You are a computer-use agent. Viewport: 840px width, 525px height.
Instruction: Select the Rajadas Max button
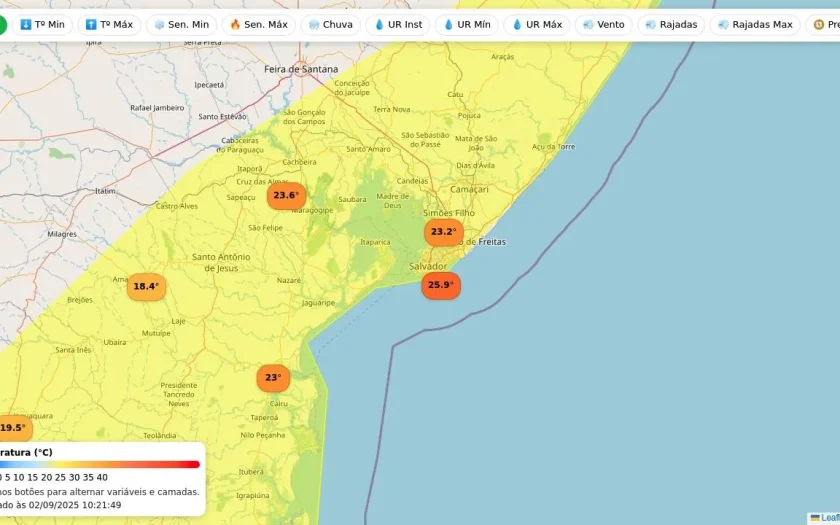(x=755, y=25)
